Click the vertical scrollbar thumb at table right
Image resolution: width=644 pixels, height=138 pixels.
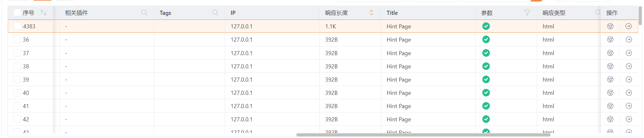pyautogui.click(x=640, y=16)
